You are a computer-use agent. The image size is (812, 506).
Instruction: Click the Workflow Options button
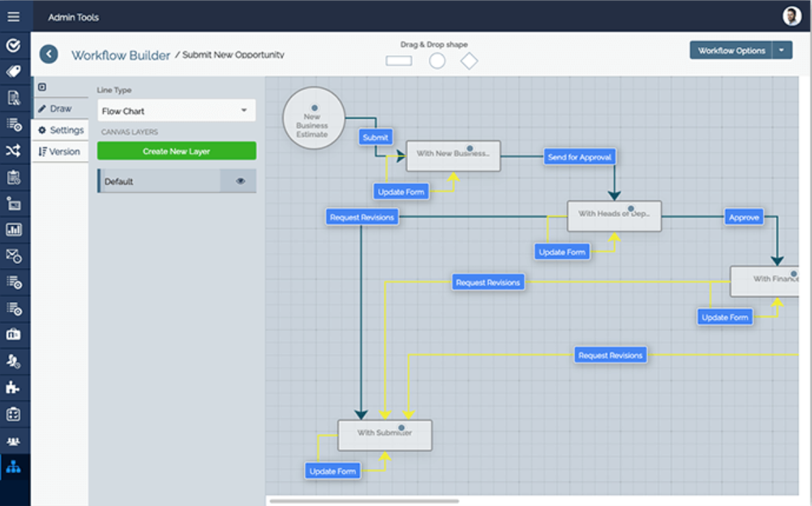pos(731,50)
